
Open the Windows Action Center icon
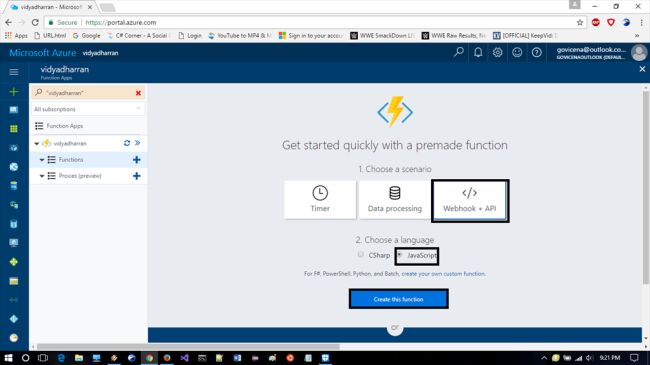point(634,358)
